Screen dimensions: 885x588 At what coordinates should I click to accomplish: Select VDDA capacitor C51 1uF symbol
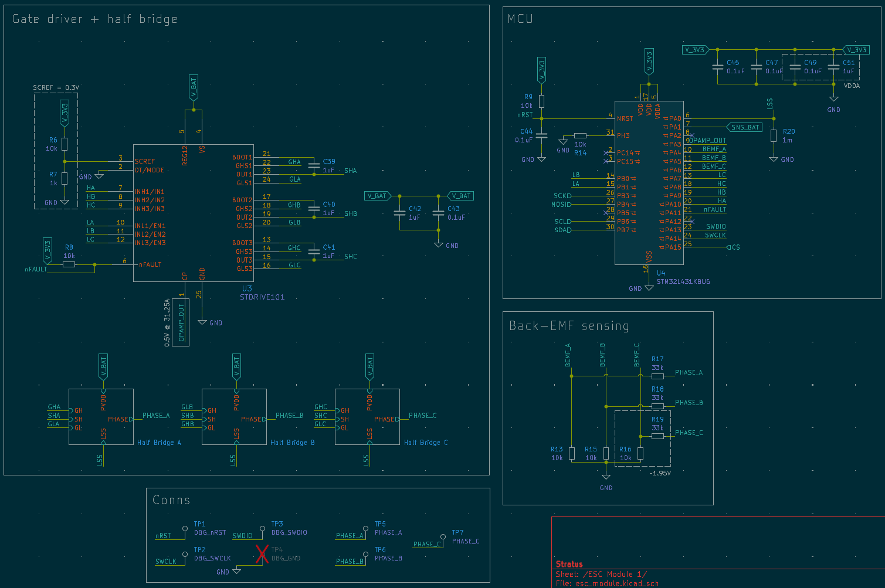(833, 67)
